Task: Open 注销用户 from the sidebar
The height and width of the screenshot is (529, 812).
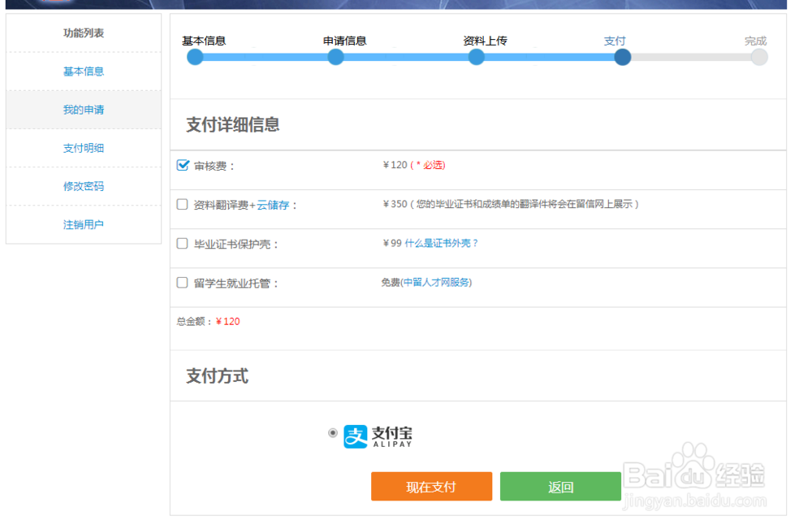Action: tap(83, 224)
